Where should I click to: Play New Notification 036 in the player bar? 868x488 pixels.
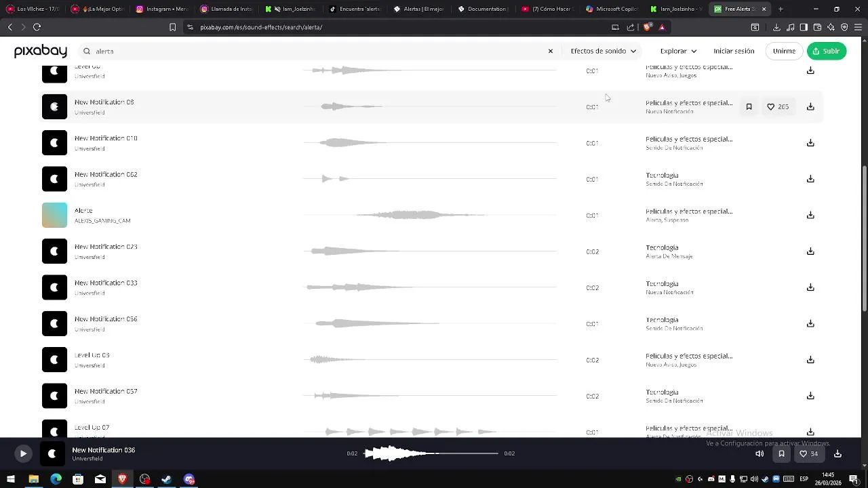(23, 453)
